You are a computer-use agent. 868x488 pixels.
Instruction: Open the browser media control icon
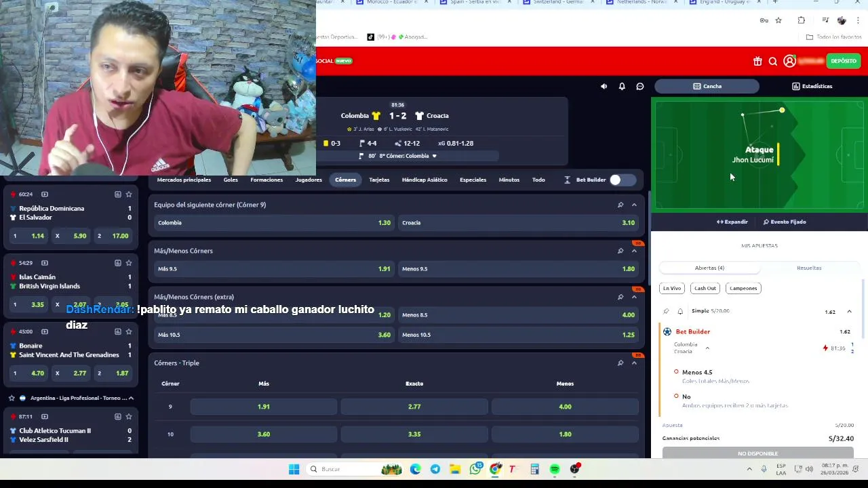tap(825, 20)
